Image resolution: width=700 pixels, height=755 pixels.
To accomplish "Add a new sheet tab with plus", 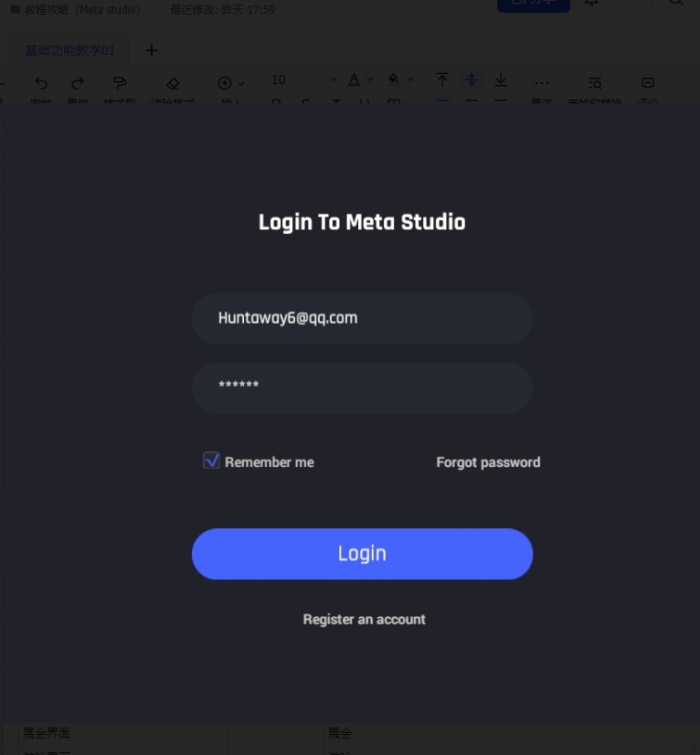I will [152, 50].
